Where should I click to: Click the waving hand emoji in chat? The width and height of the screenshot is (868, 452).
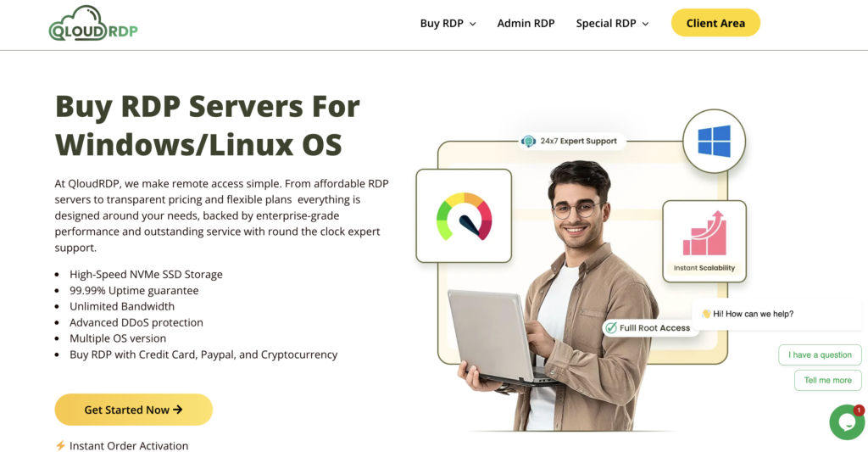tap(706, 314)
